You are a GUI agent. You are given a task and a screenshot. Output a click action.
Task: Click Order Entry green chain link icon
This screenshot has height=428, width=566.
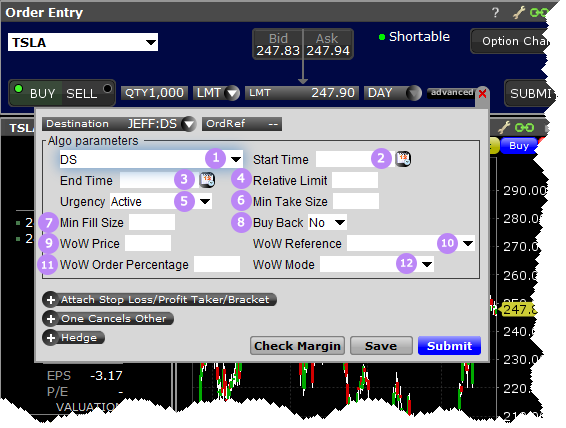point(539,13)
